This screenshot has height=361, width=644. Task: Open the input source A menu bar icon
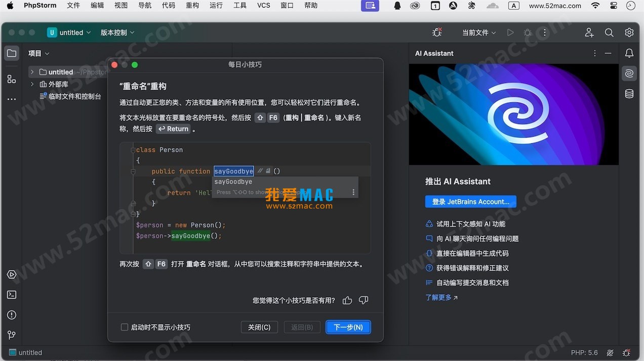(514, 6)
